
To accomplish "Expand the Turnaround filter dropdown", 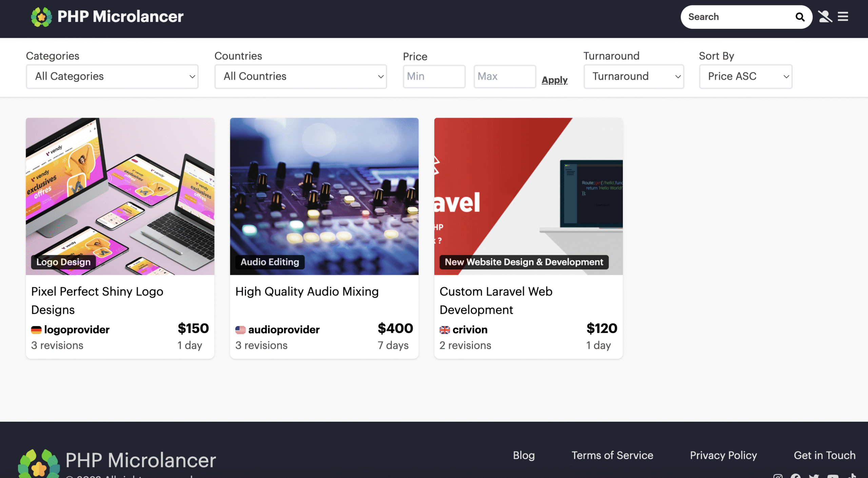I will click(633, 77).
